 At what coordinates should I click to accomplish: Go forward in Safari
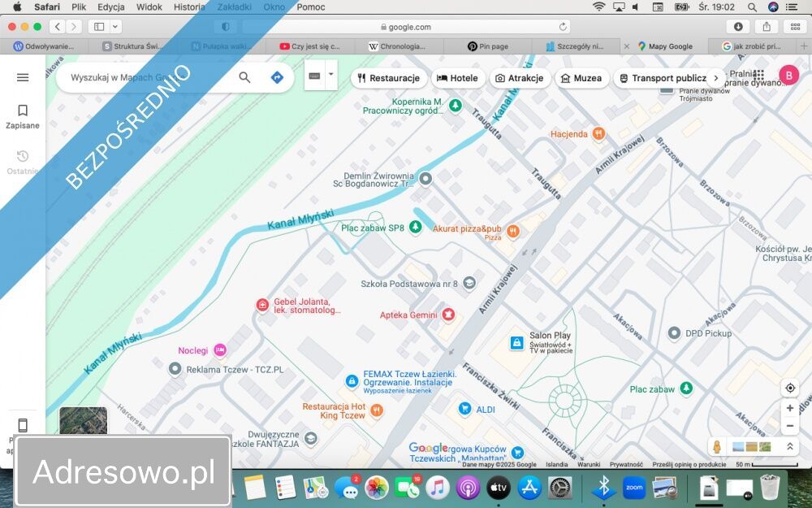pos(74,27)
